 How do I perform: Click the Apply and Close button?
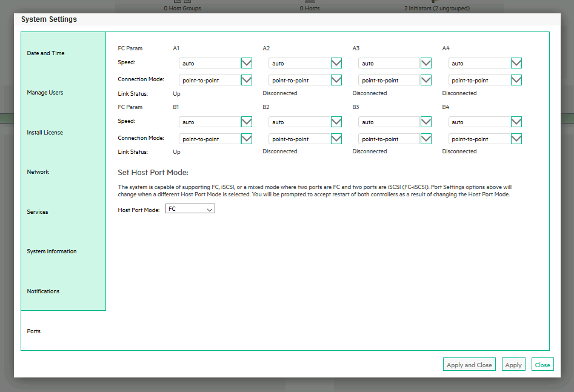tap(469, 365)
